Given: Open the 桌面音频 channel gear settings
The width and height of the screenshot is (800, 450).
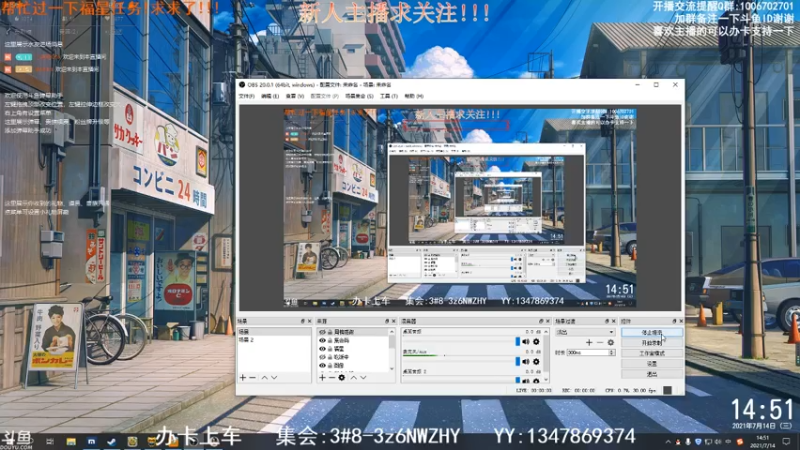Looking at the screenshot, I should click(536, 342).
